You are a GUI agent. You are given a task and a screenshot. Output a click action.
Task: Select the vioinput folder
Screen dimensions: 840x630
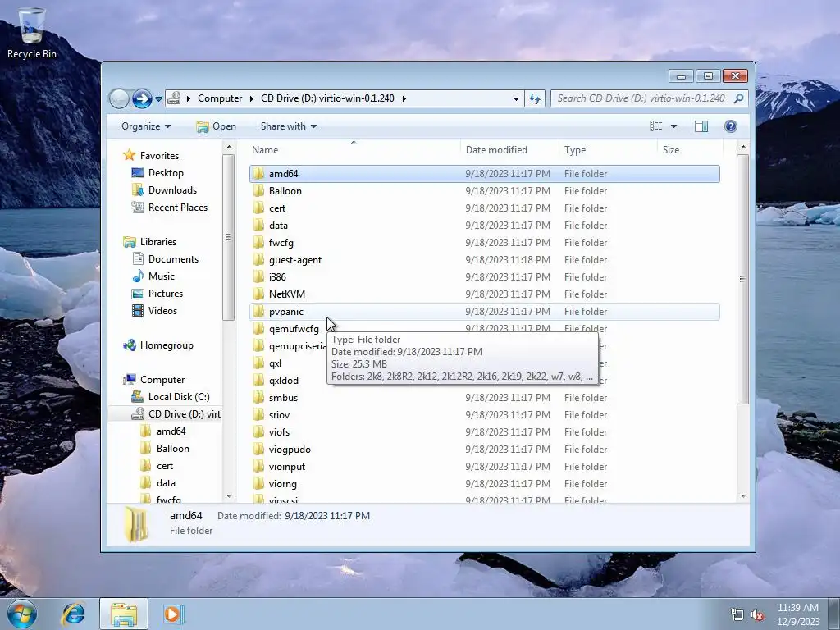(484, 467)
